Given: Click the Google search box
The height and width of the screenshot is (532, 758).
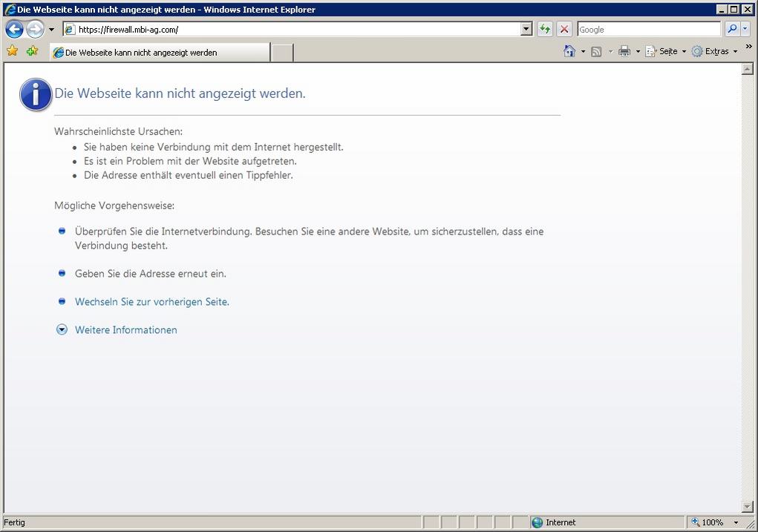Looking at the screenshot, I should point(649,30).
